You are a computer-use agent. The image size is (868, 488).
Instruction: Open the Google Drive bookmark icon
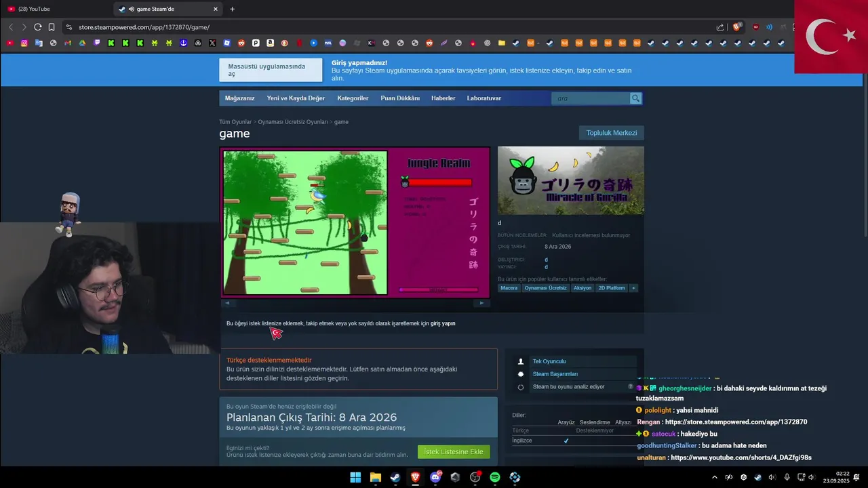(x=82, y=43)
